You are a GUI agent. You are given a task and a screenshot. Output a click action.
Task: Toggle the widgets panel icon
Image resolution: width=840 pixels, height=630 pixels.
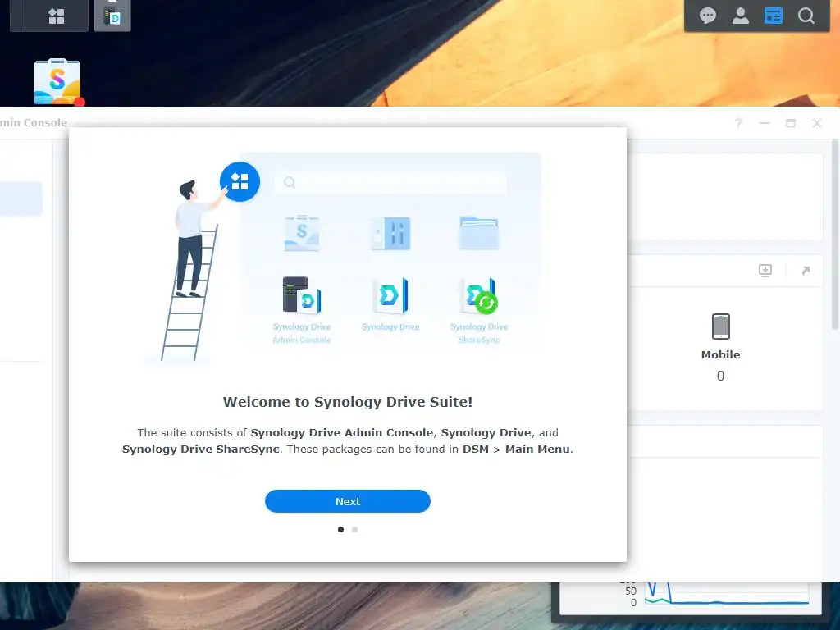tap(773, 16)
